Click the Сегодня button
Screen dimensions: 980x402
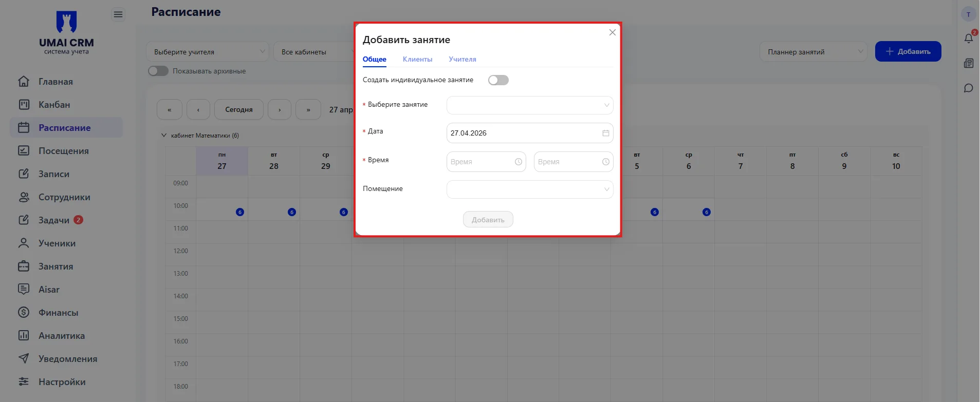[x=239, y=109]
